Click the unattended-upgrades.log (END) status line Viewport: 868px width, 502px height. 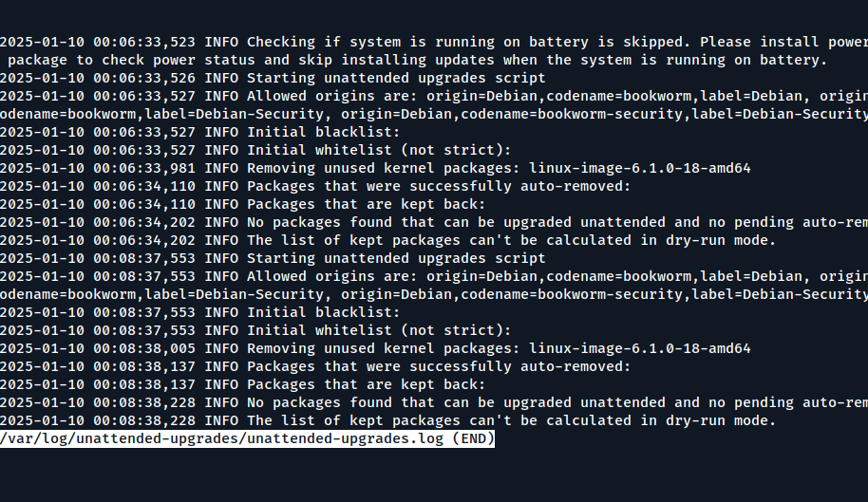[247, 438]
